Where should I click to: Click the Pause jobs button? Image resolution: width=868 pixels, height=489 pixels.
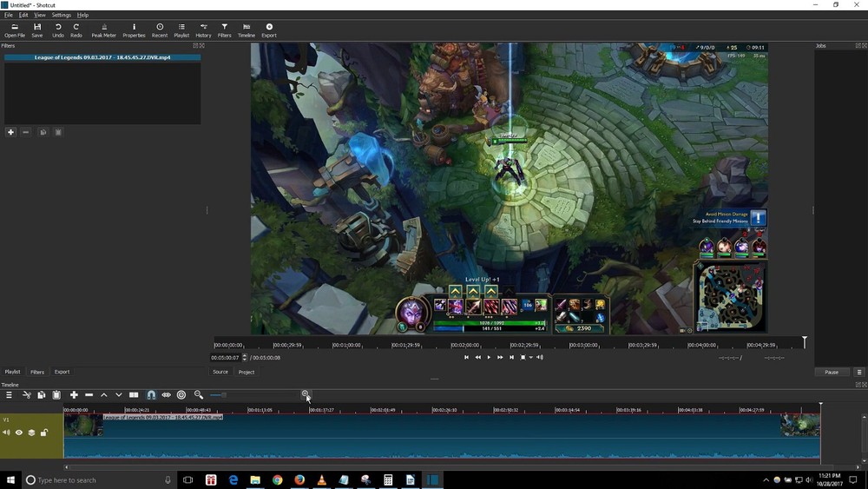pyautogui.click(x=832, y=372)
